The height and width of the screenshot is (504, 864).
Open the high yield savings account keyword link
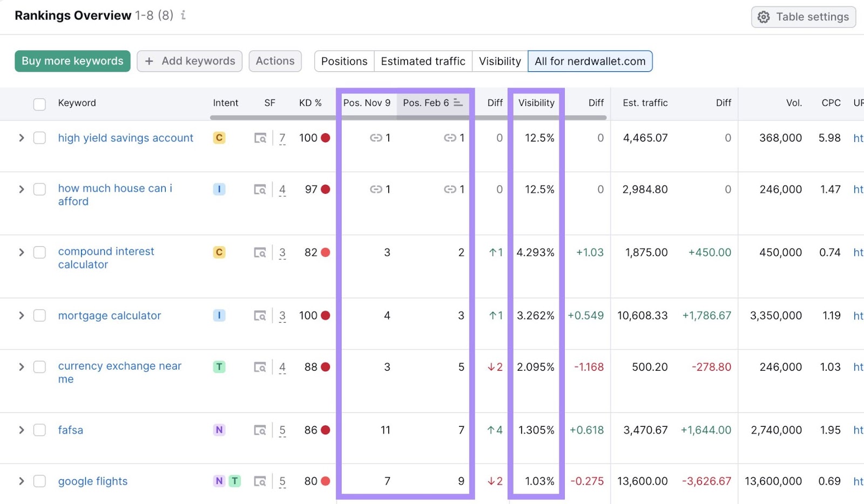[125, 138]
